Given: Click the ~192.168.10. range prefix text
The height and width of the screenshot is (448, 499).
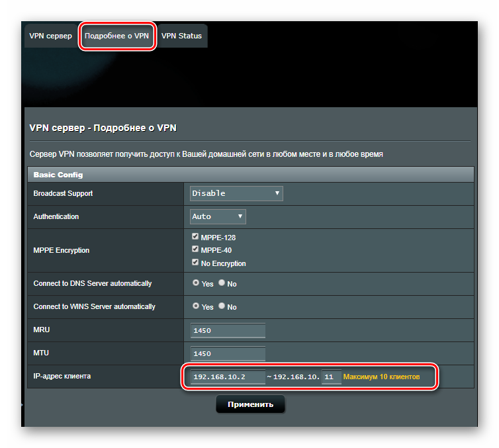Looking at the screenshot, I should (x=293, y=377).
